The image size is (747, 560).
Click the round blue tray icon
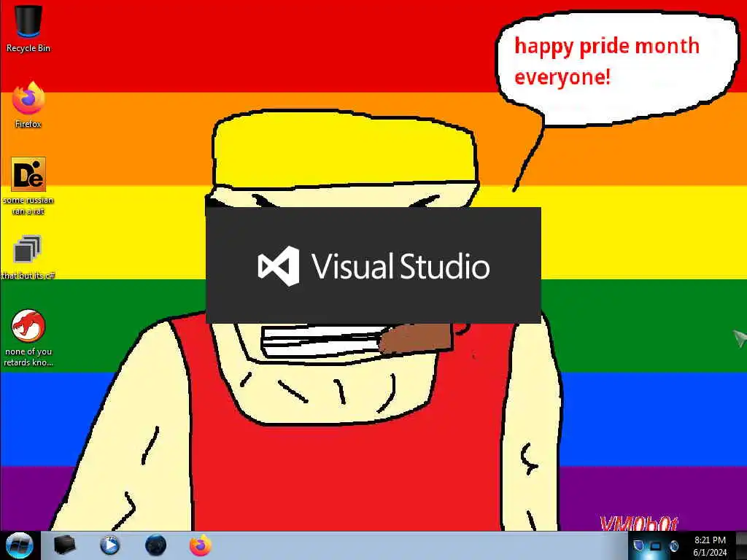(x=673, y=545)
